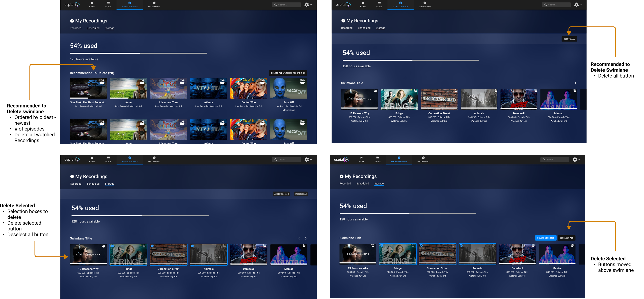The height and width of the screenshot is (299, 644).
Task: Click espial tv logo in bottom-left mockup
Action: point(72,159)
